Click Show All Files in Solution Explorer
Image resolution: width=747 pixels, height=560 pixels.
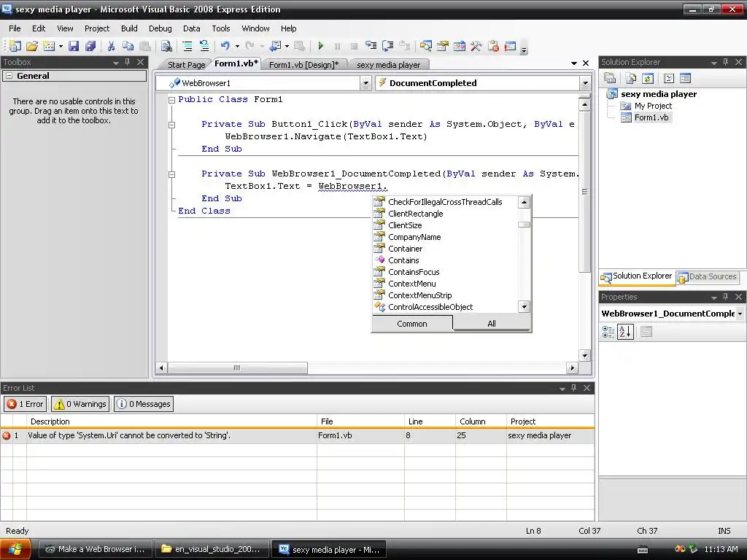coord(631,78)
